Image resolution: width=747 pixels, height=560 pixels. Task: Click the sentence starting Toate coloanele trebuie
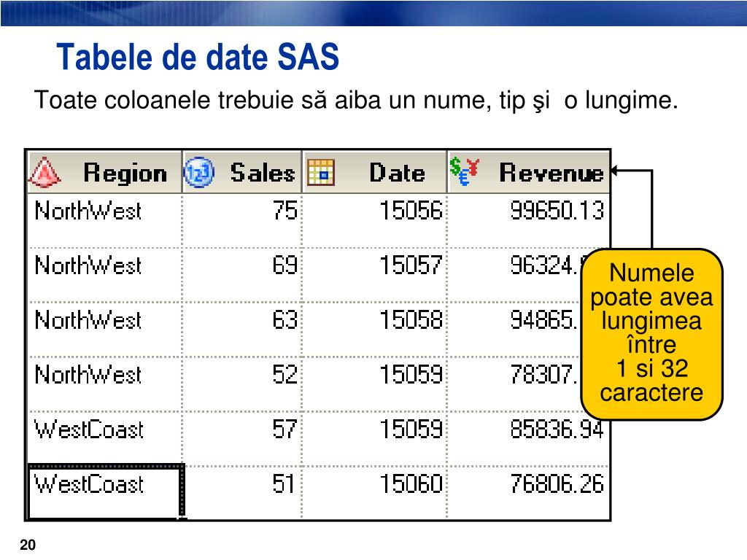pyautogui.click(x=356, y=101)
